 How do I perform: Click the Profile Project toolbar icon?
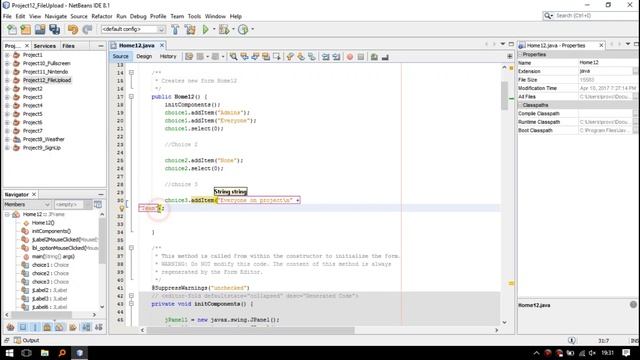coord(243,29)
